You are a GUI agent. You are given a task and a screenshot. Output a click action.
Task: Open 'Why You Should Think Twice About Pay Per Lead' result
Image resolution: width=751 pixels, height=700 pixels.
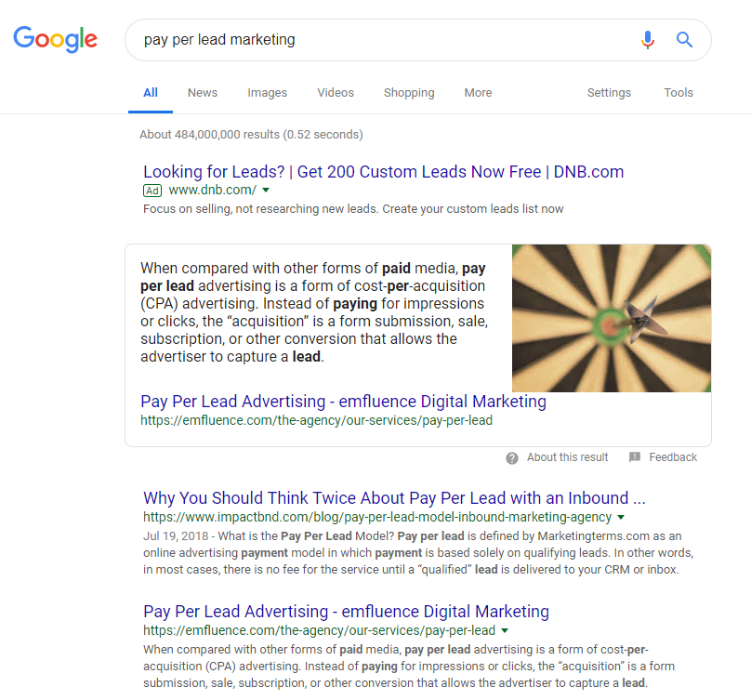pos(394,498)
